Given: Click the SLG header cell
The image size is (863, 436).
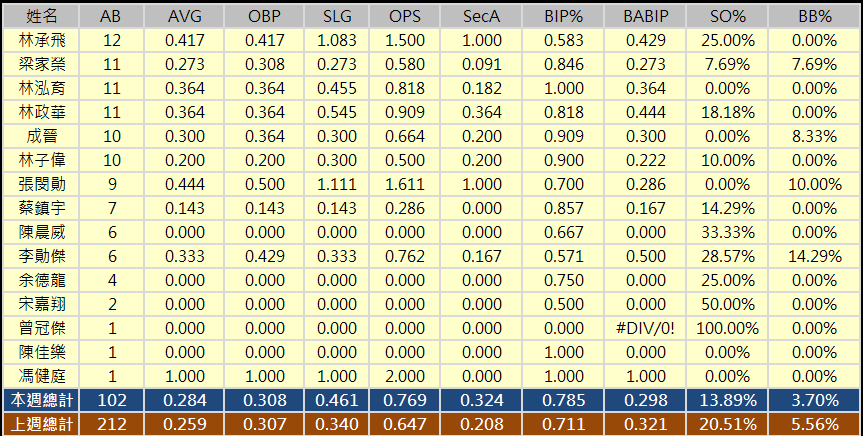Looking at the screenshot, I should (x=337, y=17).
